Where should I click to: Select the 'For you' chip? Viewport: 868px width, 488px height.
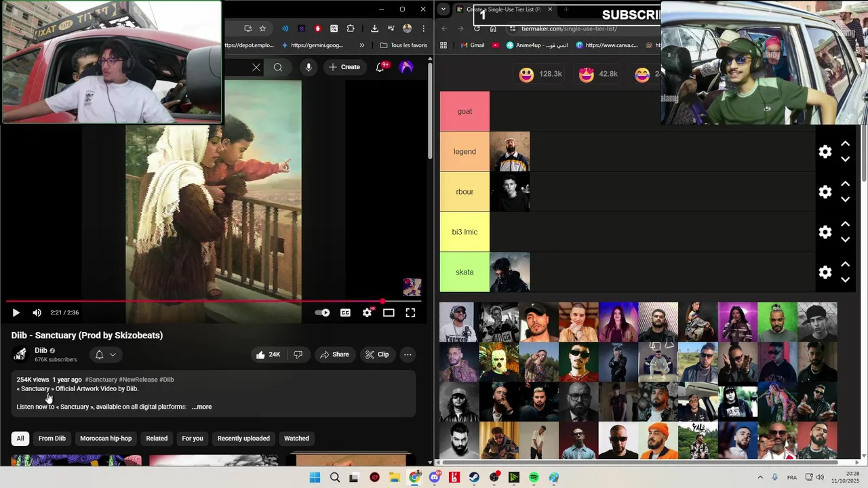tap(193, 439)
